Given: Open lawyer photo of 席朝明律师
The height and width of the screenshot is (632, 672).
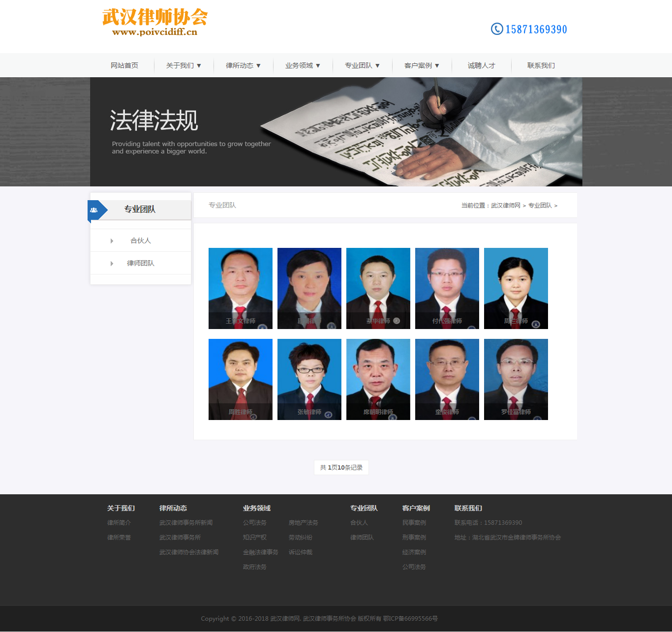Looking at the screenshot, I should click(x=378, y=379).
